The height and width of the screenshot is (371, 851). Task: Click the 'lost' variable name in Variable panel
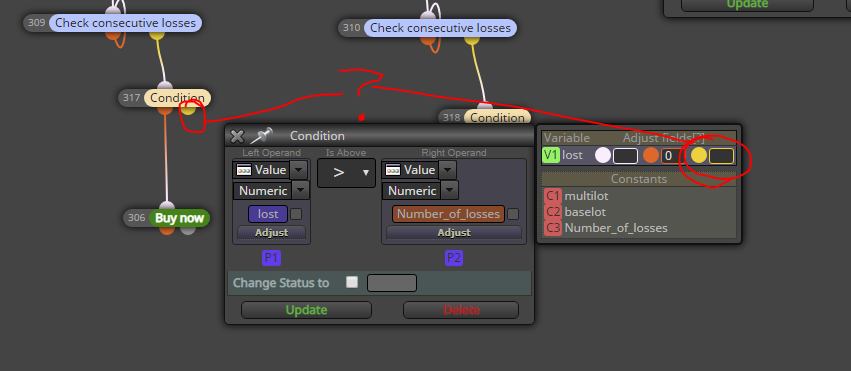572,155
